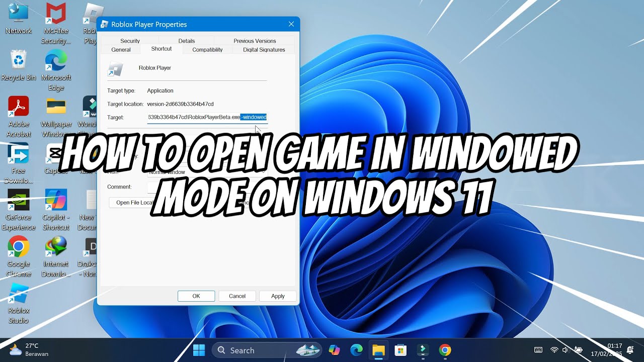Open the Previous Versions tab
This screenshot has height=362, width=644.
point(255,41)
